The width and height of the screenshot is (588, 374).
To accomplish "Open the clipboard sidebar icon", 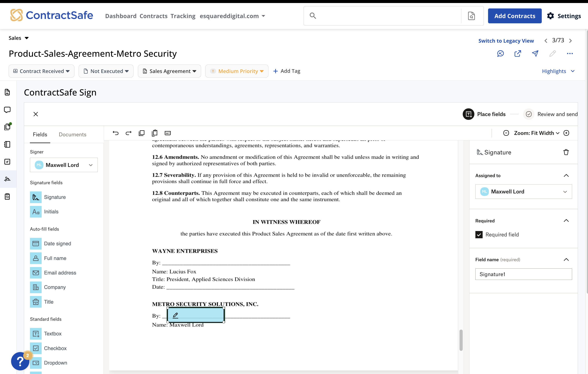I will pos(7,196).
